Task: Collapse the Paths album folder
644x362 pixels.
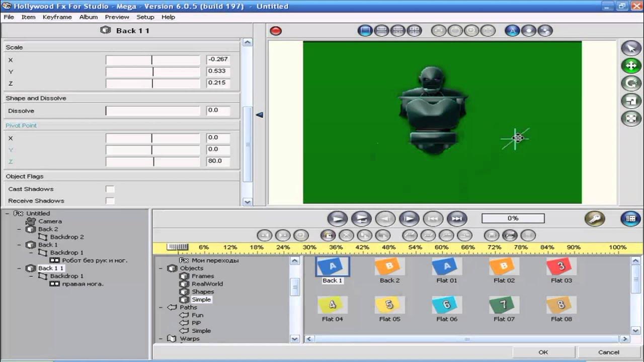Action: pyautogui.click(x=161, y=307)
